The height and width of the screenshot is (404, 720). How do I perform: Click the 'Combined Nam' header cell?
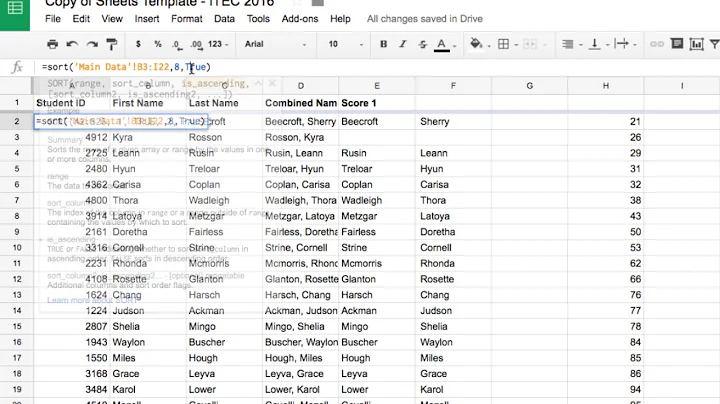tap(300, 103)
